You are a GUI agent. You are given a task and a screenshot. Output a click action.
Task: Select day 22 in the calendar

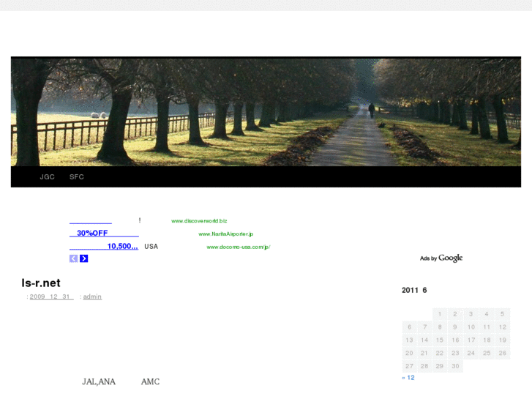pyautogui.click(x=440, y=353)
